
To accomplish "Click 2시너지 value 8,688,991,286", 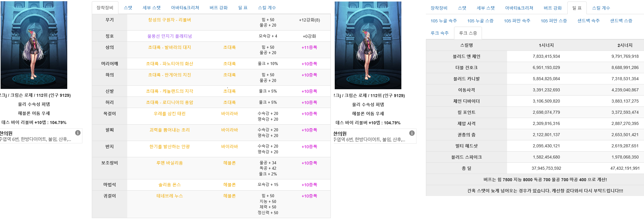I will coord(625,67).
